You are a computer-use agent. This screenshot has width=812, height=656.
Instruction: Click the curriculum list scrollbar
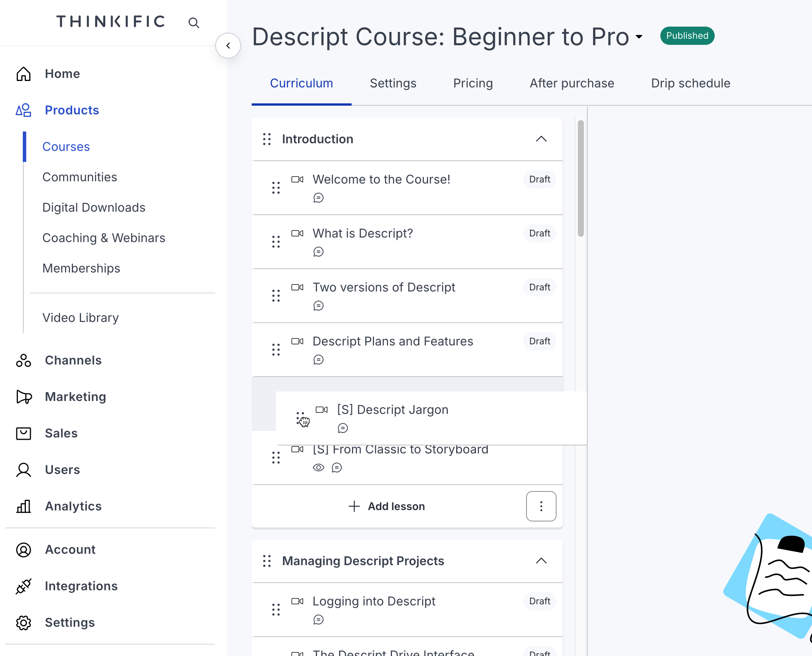point(580,179)
